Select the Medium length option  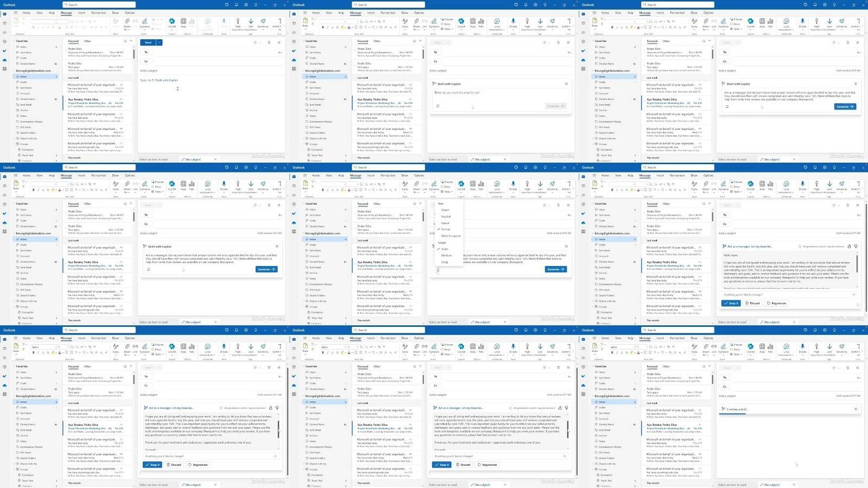(446, 255)
